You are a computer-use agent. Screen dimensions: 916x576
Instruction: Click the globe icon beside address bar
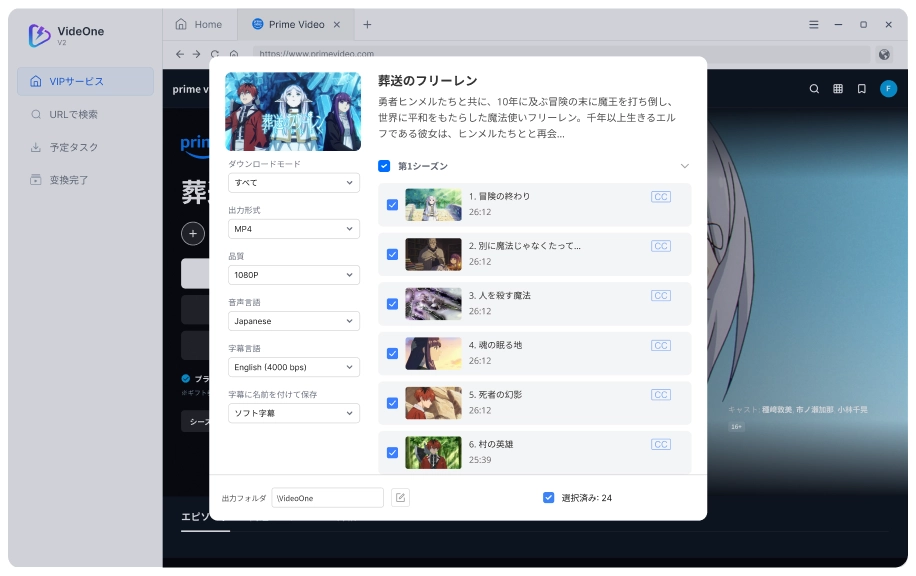(x=884, y=54)
